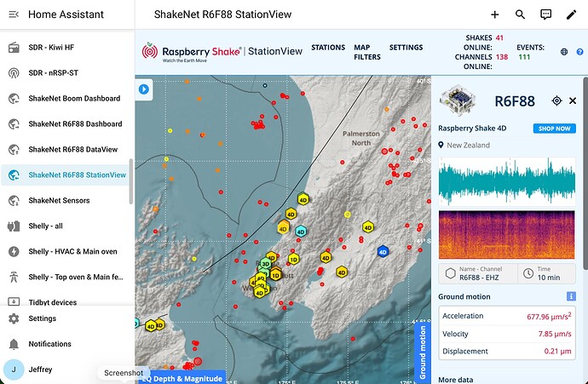This screenshot has width=588, height=384.
Task: Open the Time 10 min selector
Action: click(549, 273)
